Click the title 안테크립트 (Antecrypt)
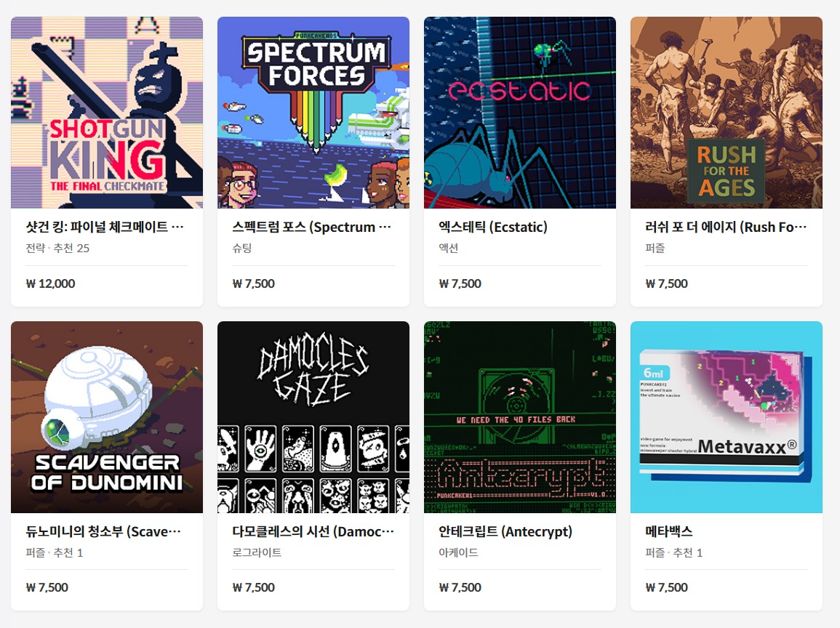Screen dimensions: 840x628 [505, 531]
